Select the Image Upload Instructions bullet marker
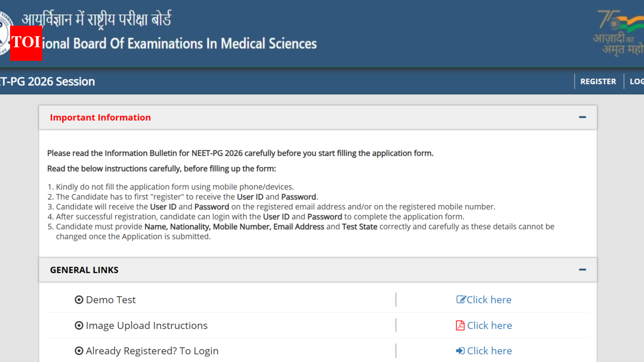This screenshot has width=644, height=362. coord(79,325)
